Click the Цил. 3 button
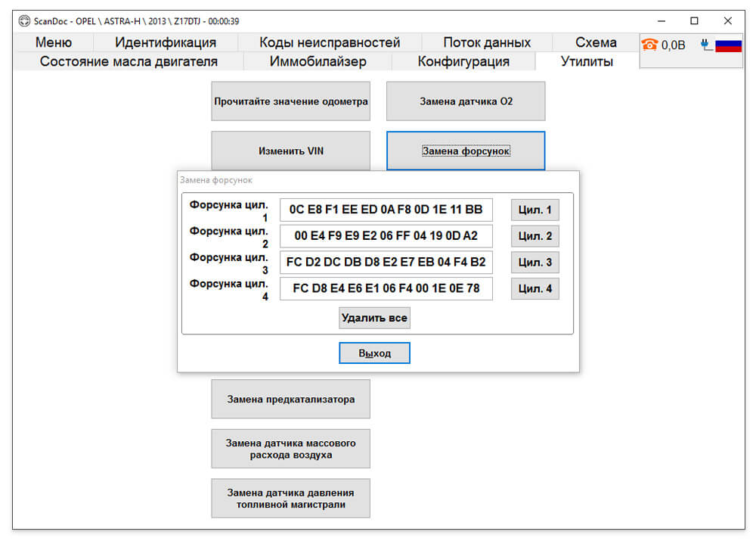 [534, 262]
